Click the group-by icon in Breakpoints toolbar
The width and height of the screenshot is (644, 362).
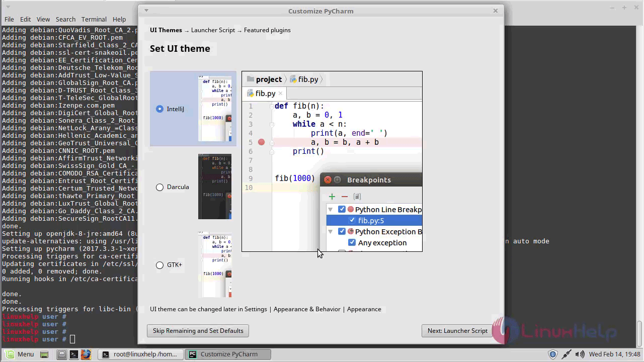click(357, 197)
